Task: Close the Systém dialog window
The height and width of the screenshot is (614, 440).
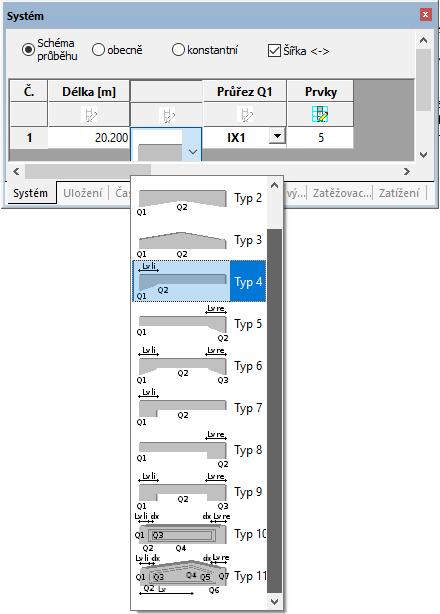Action: 426,15
